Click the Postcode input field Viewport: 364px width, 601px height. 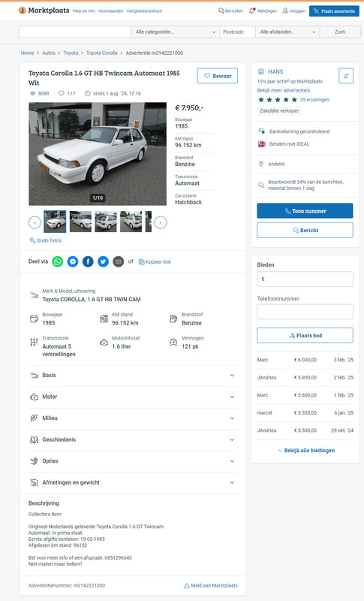pyautogui.click(x=238, y=32)
